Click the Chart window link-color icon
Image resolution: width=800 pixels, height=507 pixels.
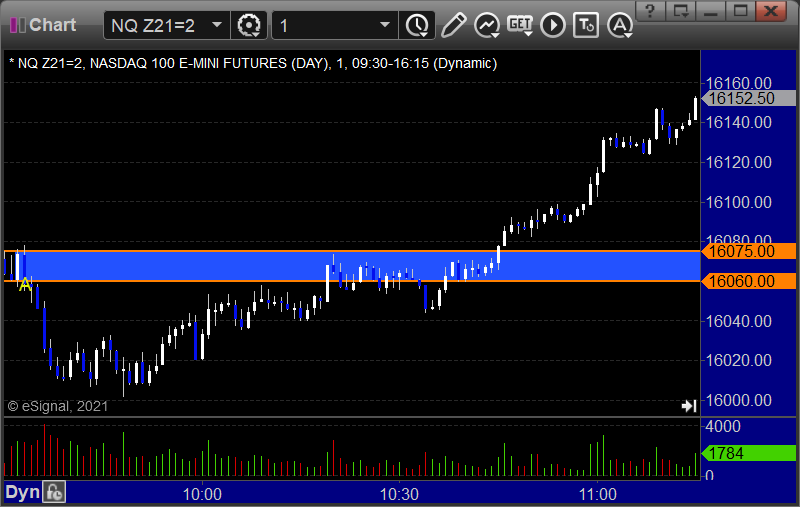tap(17, 25)
